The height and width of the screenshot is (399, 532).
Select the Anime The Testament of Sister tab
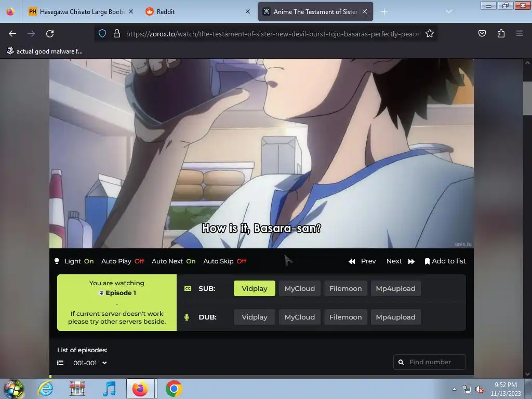click(x=315, y=12)
